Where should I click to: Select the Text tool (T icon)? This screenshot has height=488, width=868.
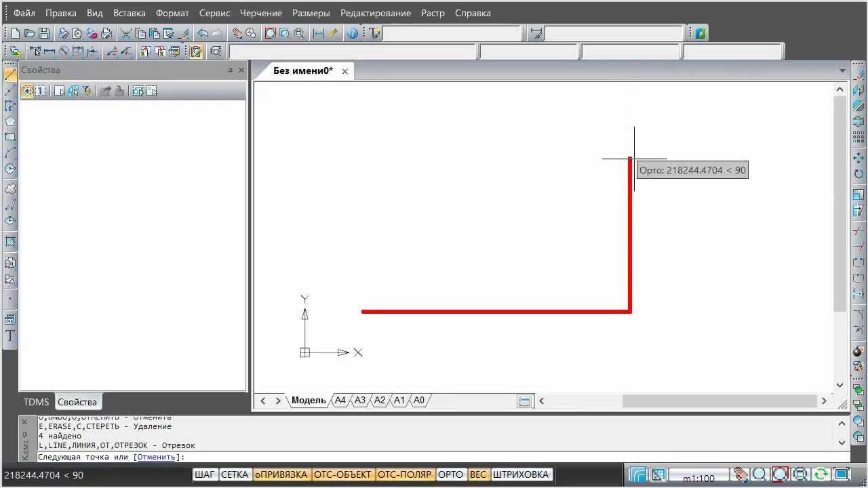point(10,335)
